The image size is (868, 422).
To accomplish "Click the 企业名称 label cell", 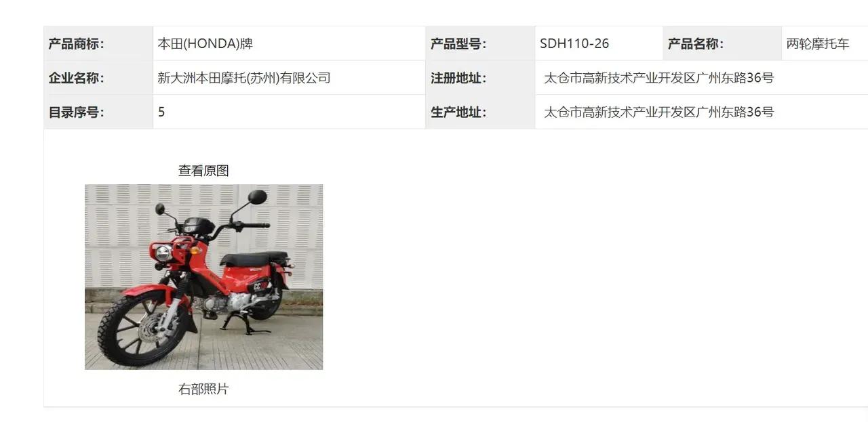I will (x=98, y=78).
